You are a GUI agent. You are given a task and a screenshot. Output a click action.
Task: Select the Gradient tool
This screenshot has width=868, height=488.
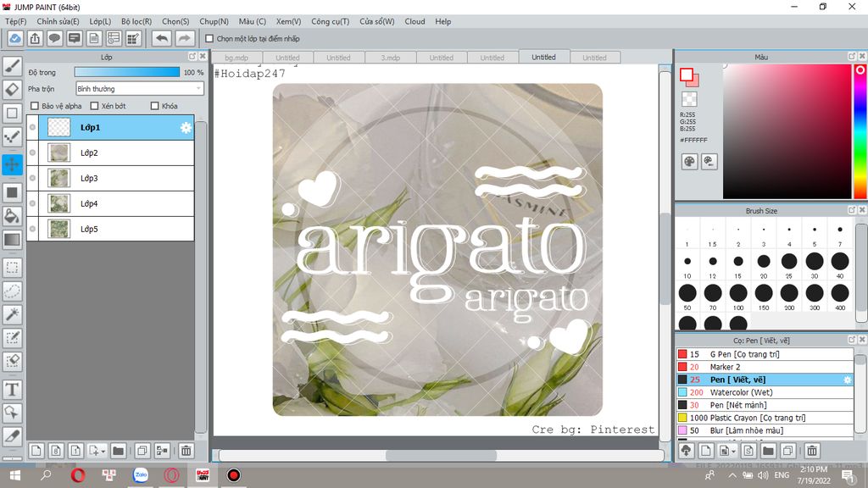click(12, 240)
